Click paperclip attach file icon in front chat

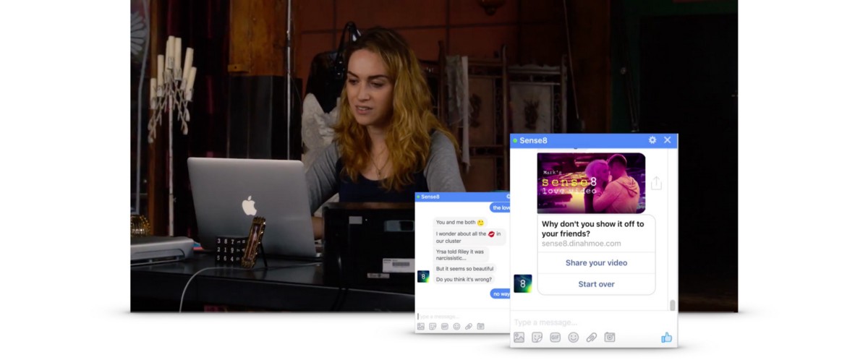[592, 338]
